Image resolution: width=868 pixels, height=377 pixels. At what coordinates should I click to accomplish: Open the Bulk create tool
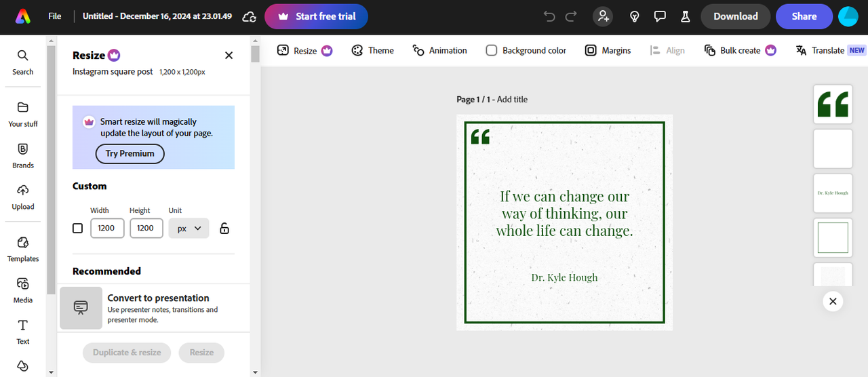point(740,50)
